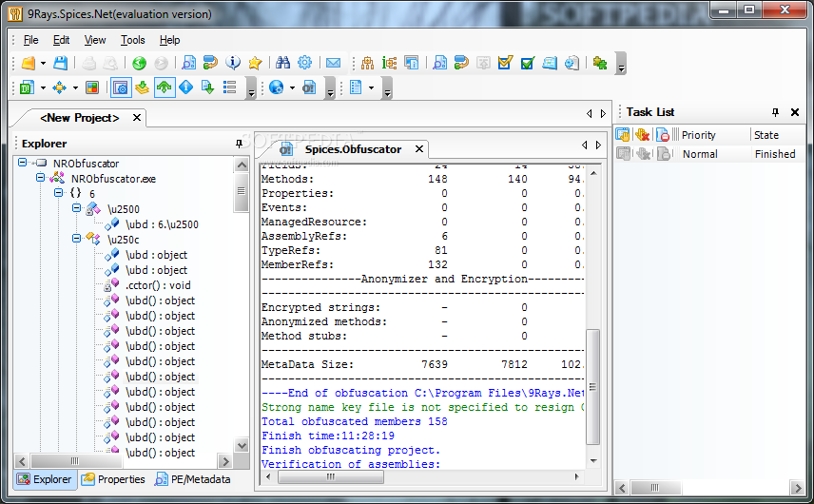Toggle the highlighted window-gear toolbar button
The height and width of the screenshot is (504, 814).
[121, 87]
